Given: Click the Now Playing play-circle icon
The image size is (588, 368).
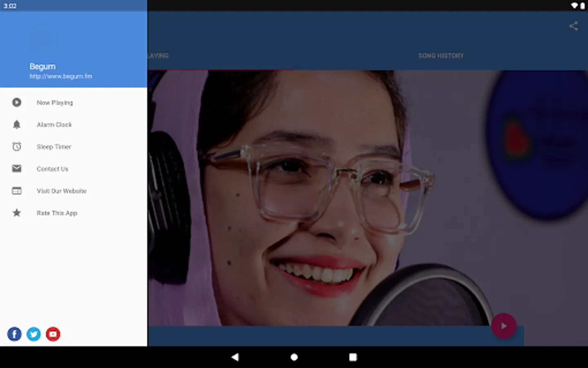Looking at the screenshot, I should [x=17, y=103].
